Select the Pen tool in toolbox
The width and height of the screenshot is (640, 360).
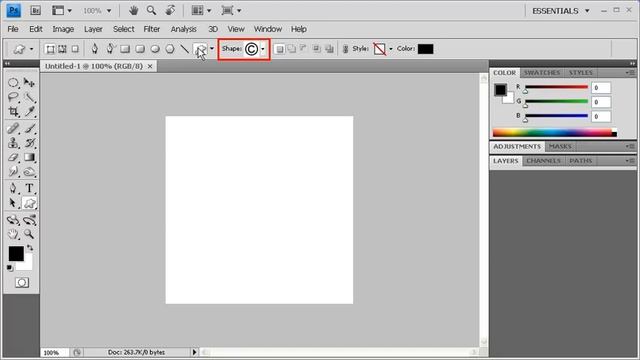click(13, 188)
